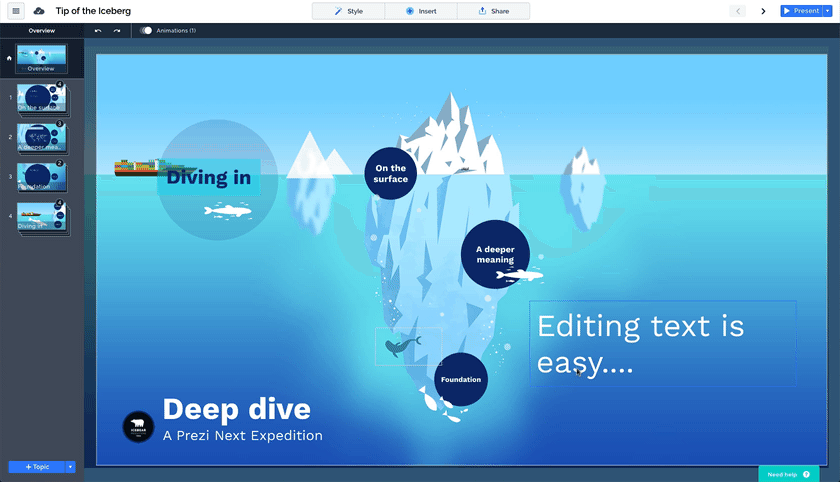Screen dimensions: 840x482
Task: Open the Share menu
Action: click(493, 11)
